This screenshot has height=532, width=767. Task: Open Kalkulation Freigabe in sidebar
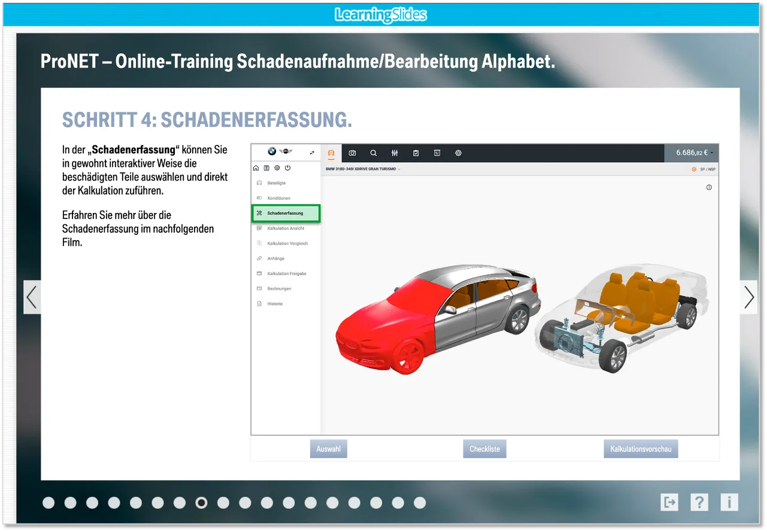click(286, 273)
